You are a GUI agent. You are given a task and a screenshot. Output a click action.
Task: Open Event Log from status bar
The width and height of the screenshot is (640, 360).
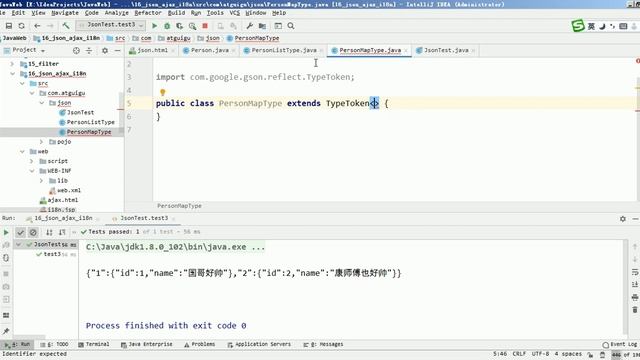click(620, 344)
